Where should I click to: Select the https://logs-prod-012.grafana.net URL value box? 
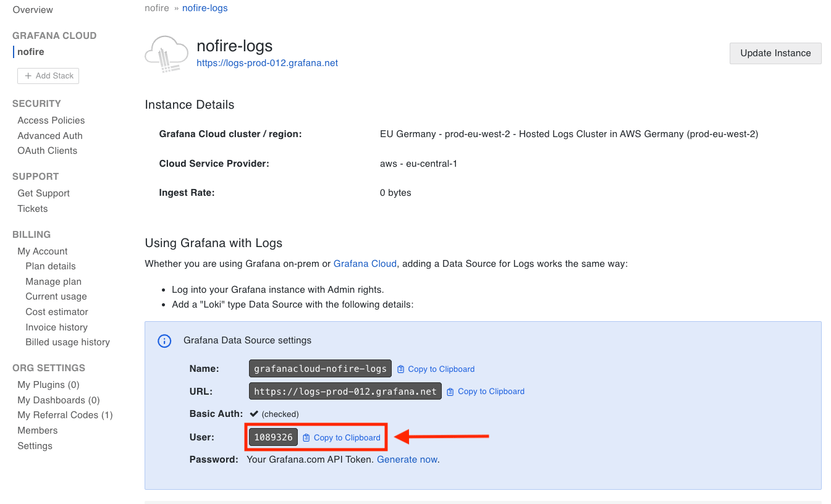(x=345, y=391)
